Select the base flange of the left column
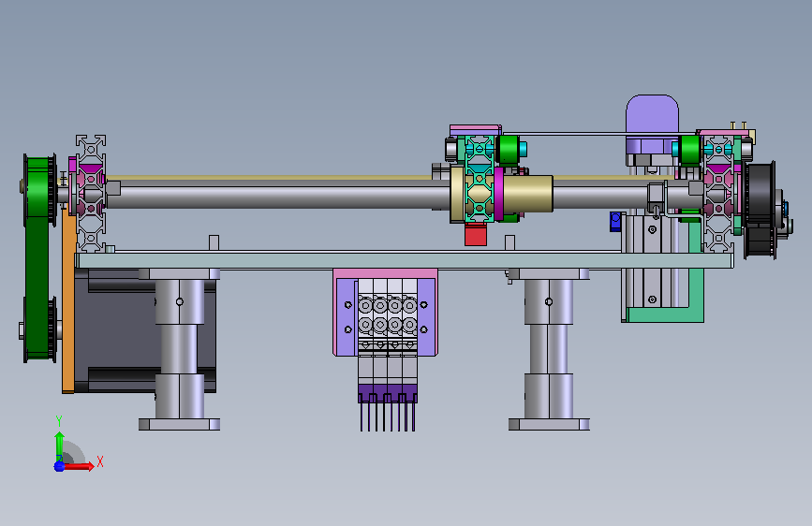Image resolution: width=812 pixels, height=526 pixels. pos(179,425)
